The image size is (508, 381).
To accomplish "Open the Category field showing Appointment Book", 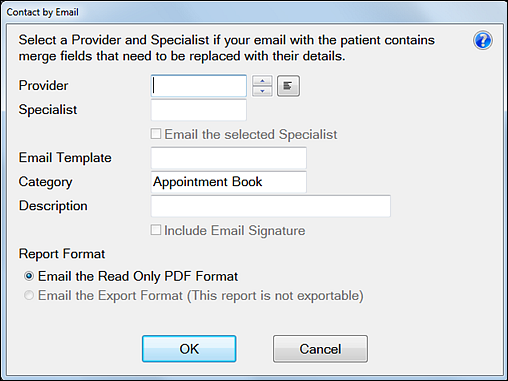I will 229,182.
